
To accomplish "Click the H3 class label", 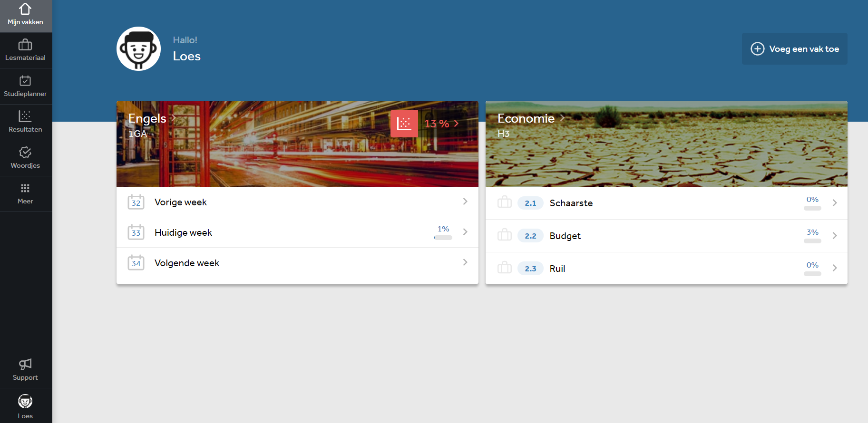I will click(x=503, y=134).
